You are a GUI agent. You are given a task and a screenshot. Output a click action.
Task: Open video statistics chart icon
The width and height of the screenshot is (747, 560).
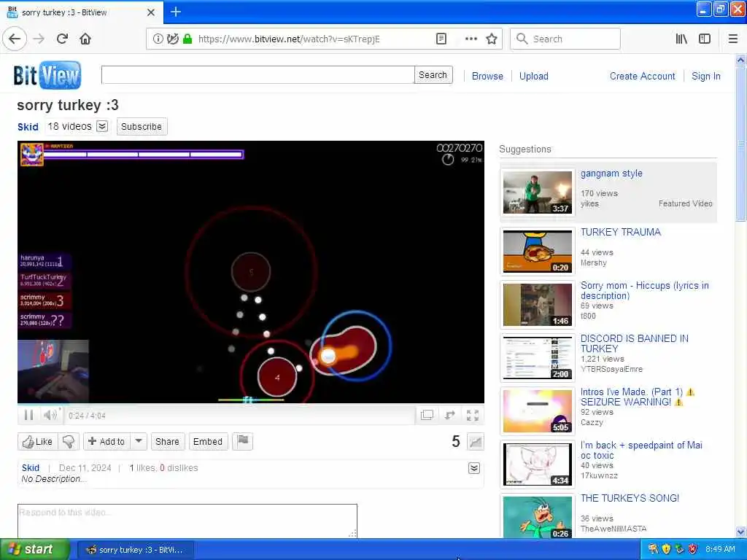(x=476, y=442)
